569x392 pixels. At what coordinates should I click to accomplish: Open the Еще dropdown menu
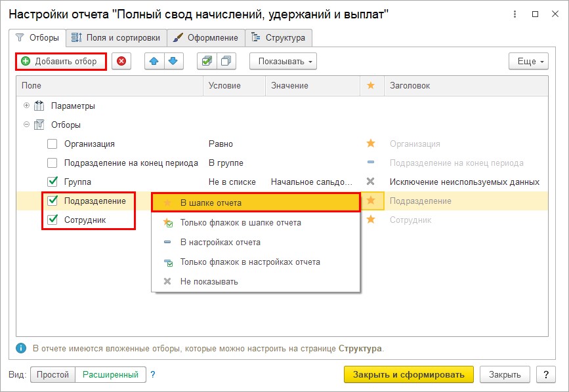528,61
